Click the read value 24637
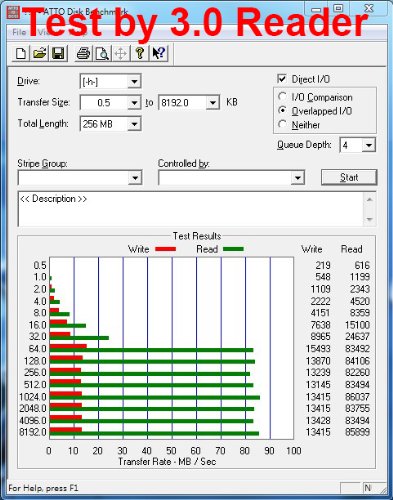This screenshot has width=393, height=500. tap(357, 336)
